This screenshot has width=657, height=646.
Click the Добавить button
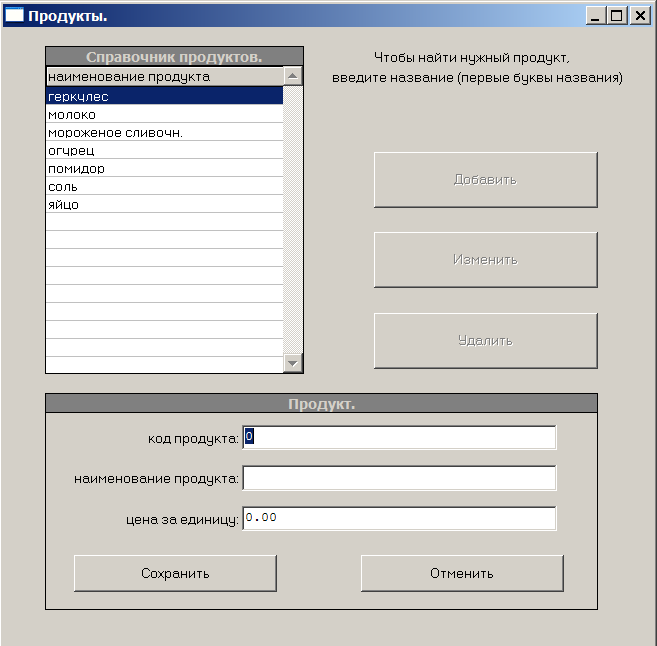point(486,180)
